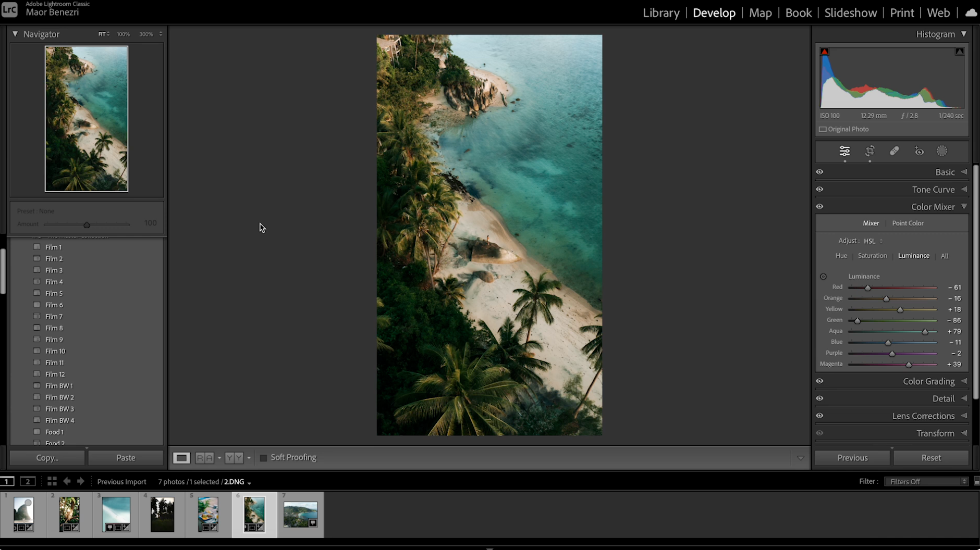Open the Filters Off dropdown
This screenshot has height=550, width=980.
926,481
